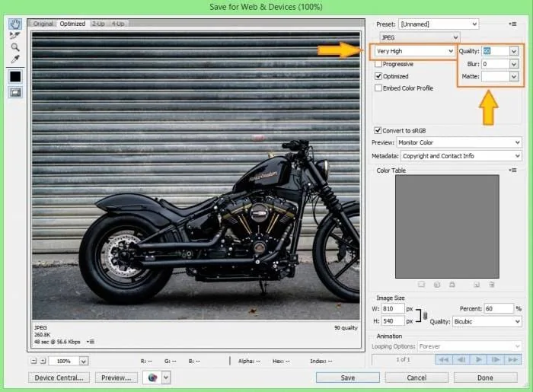The height and width of the screenshot is (392, 533).
Task: Toggle Embed Color Profile checkbox
Action: pyautogui.click(x=378, y=88)
